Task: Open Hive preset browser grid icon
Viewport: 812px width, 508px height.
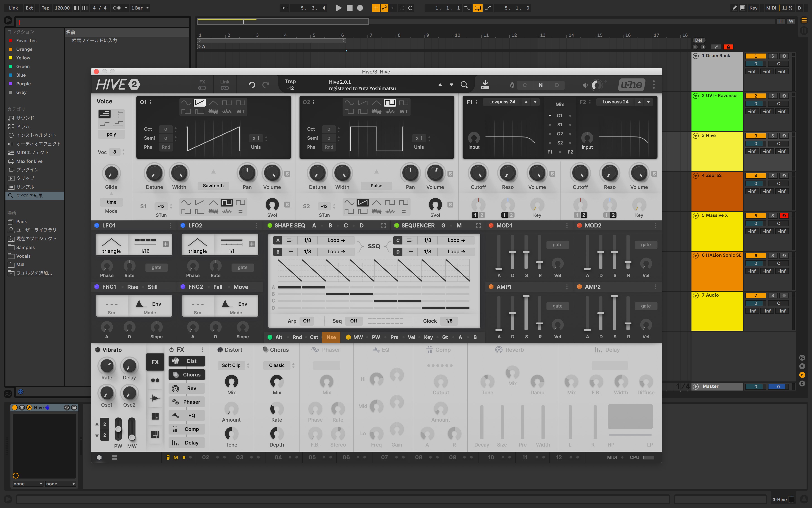Action: pos(115,457)
